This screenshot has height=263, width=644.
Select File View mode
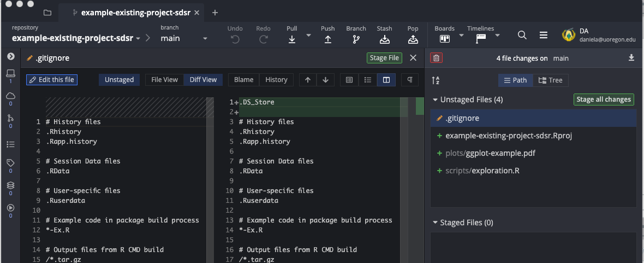click(164, 80)
